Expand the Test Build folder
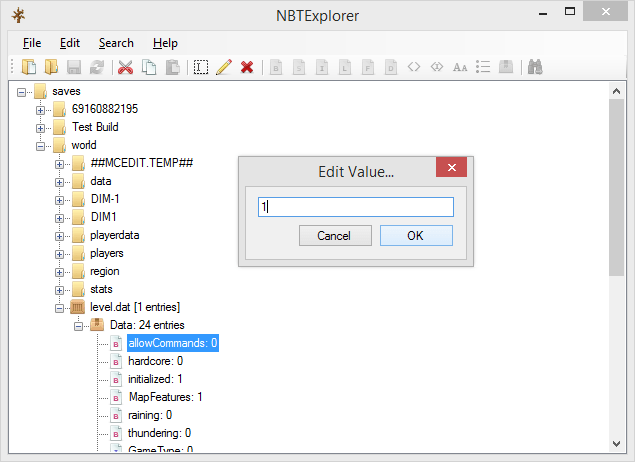The height and width of the screenshot is (462, 635). click(x=40, y=128)
